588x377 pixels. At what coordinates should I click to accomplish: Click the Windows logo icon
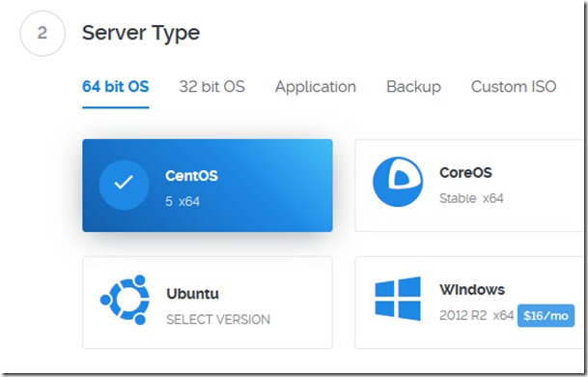click(398, 299)
